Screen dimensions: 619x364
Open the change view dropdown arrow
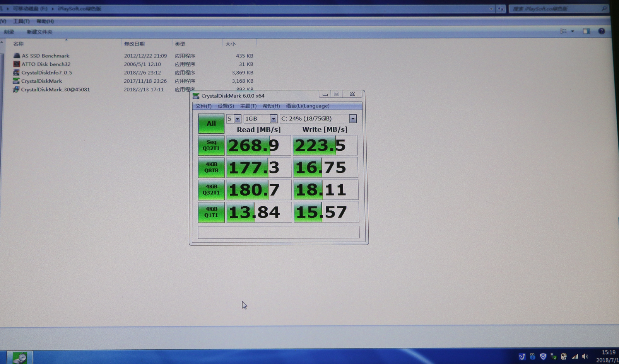[573, 31]
